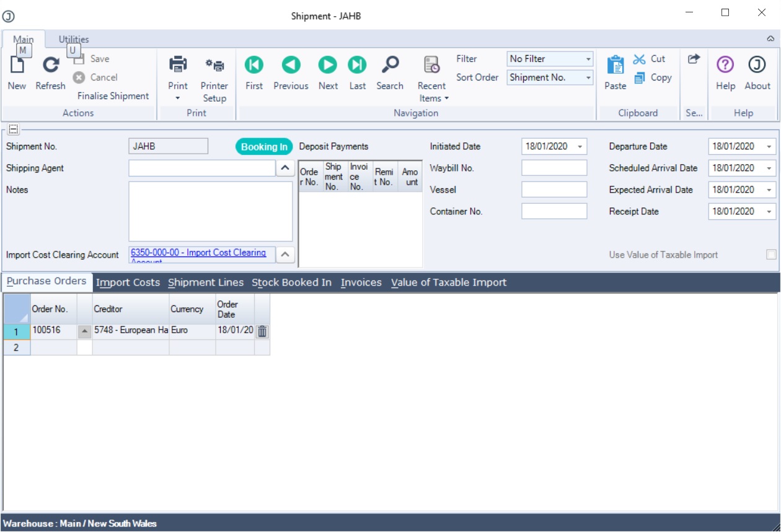Refresh the shipment record
Image resolution: width=781 pixels, height=532 pixels.
[x=50, y=66]
